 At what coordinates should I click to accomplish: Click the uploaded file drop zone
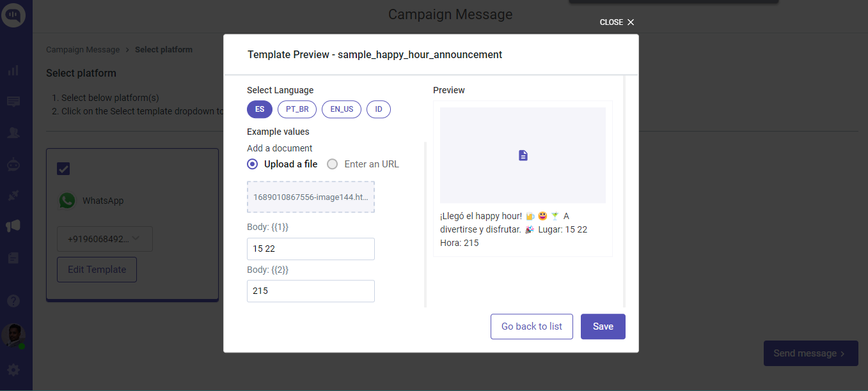click(x=311, y=197)
